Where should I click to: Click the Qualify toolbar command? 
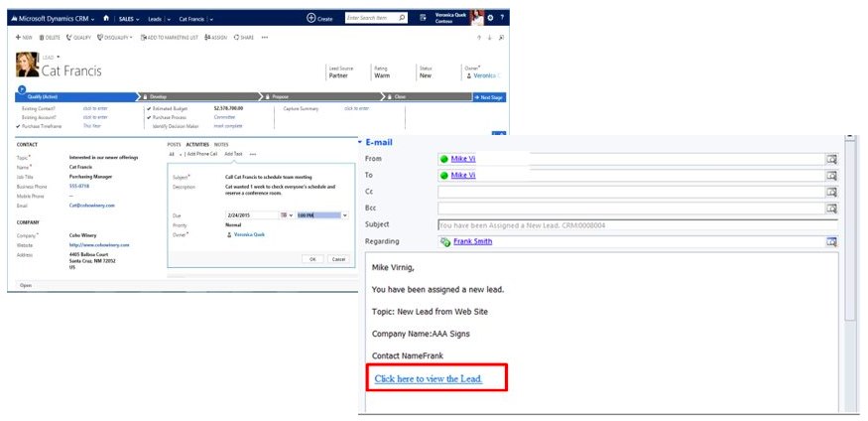[78, 37]
